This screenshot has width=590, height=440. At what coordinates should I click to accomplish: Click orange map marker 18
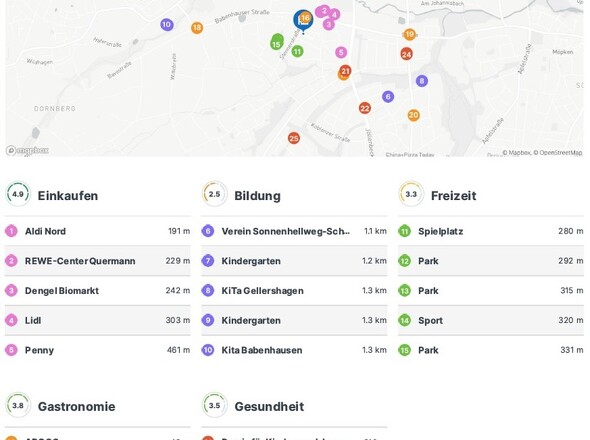[x=197, y=27]
